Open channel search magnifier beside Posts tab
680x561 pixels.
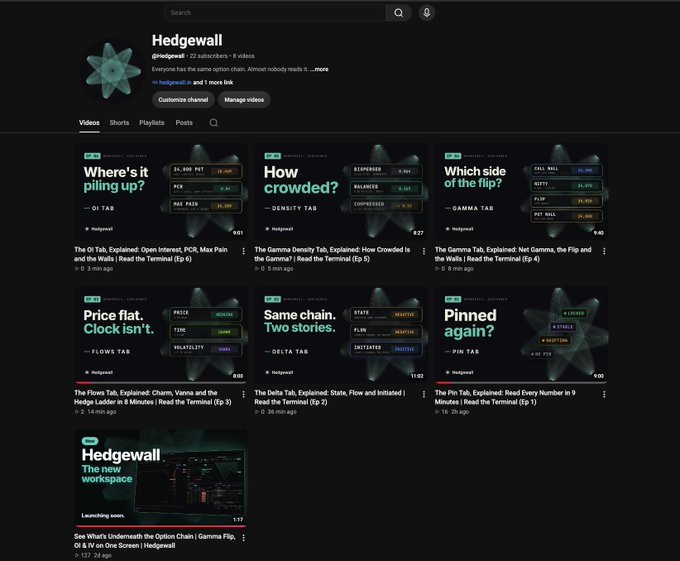pyautogui.click(x=214, y=123)
